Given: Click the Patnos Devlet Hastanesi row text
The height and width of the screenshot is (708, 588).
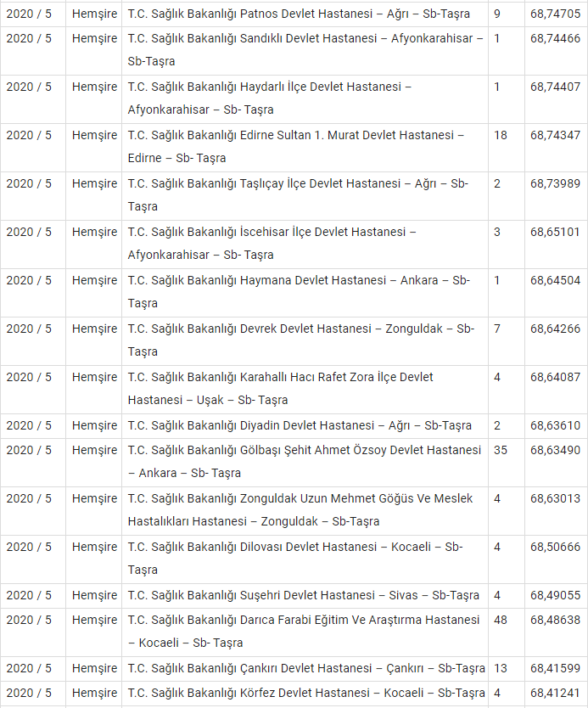Looking at the screenshot, I should (299, 14).
